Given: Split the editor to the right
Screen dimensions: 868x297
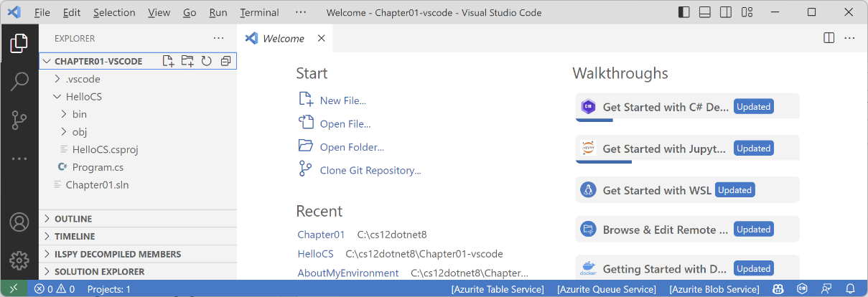Looking at the screenshot, I should tap(829, 38).
